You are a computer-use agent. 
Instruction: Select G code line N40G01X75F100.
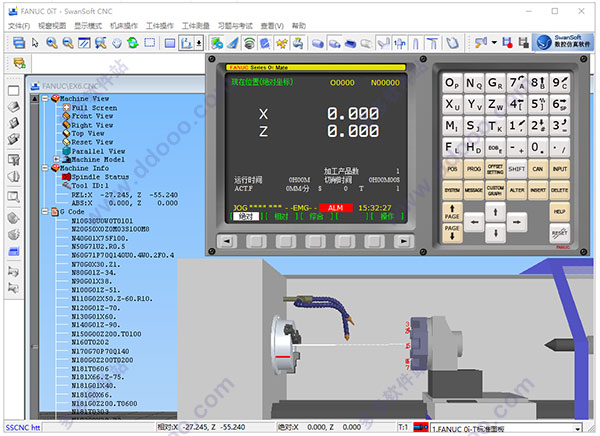pyautogui.click(x=100, y=238)
